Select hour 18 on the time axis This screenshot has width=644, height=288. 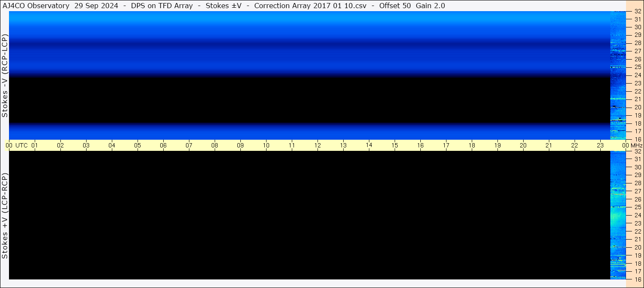tap(472, 145)
